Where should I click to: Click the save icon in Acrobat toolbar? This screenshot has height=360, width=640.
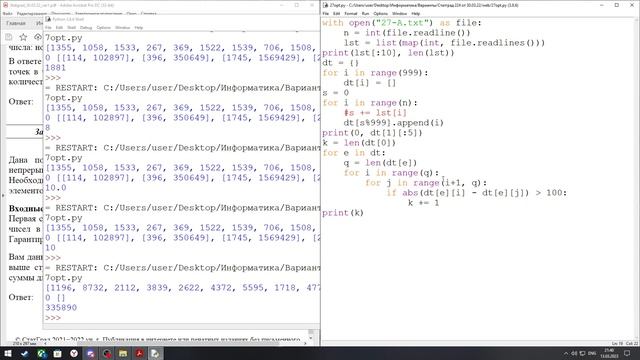tap(9, 37)
